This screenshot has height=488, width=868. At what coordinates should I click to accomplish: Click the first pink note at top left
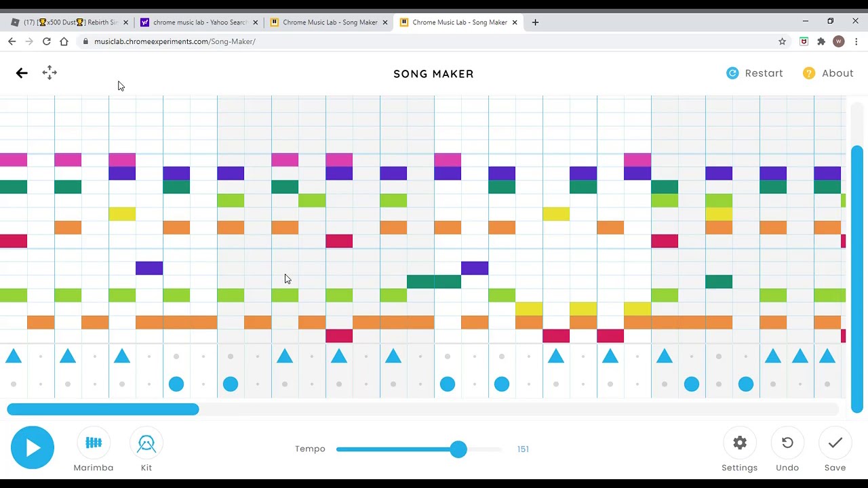click(x=14, y=160)
